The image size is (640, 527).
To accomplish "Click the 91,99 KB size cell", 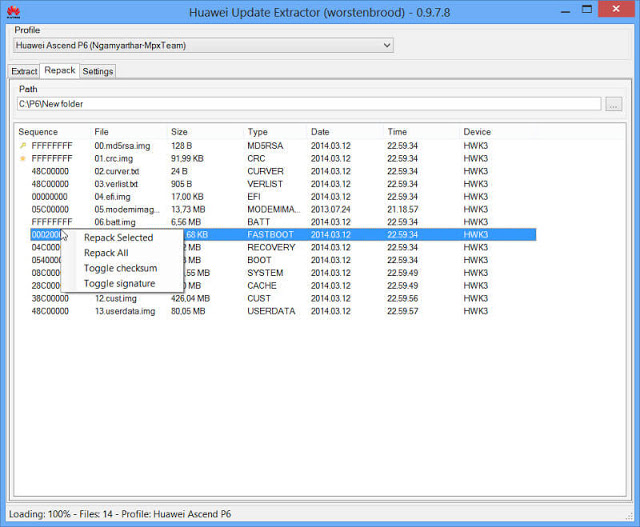I will pos(187,158).
